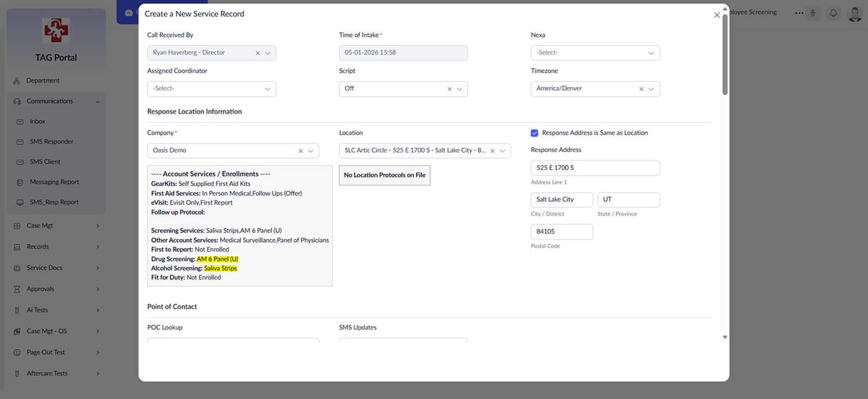The image size is (868, 399).
Task: Clear the America/Denver timezone selection
Action: tap(641, 89)
